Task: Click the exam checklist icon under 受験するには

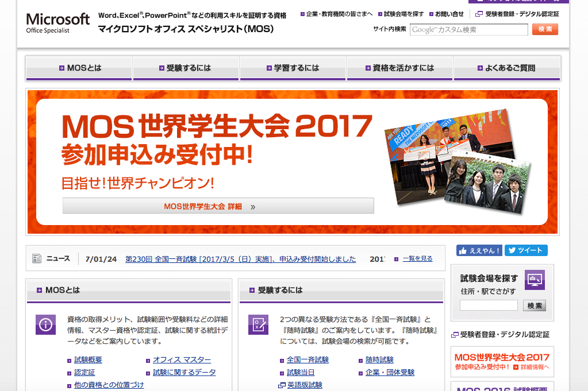Action: pos(259,324)
